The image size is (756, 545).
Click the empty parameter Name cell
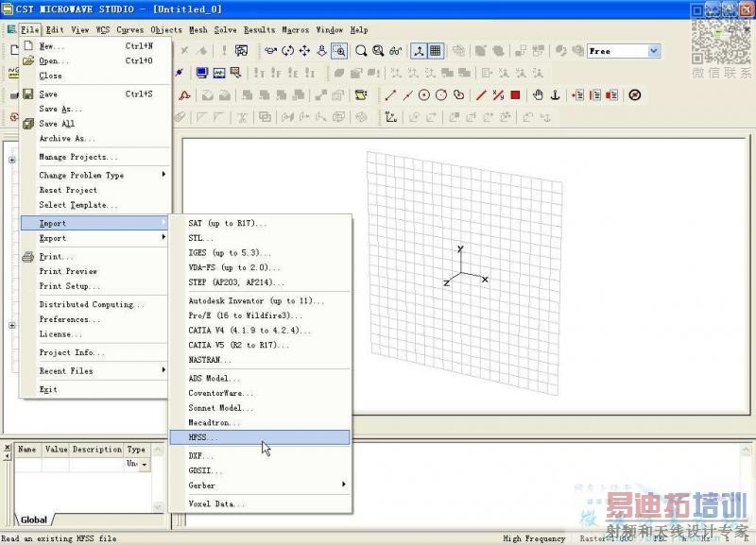pyautogui.click(x=27, y=465)
